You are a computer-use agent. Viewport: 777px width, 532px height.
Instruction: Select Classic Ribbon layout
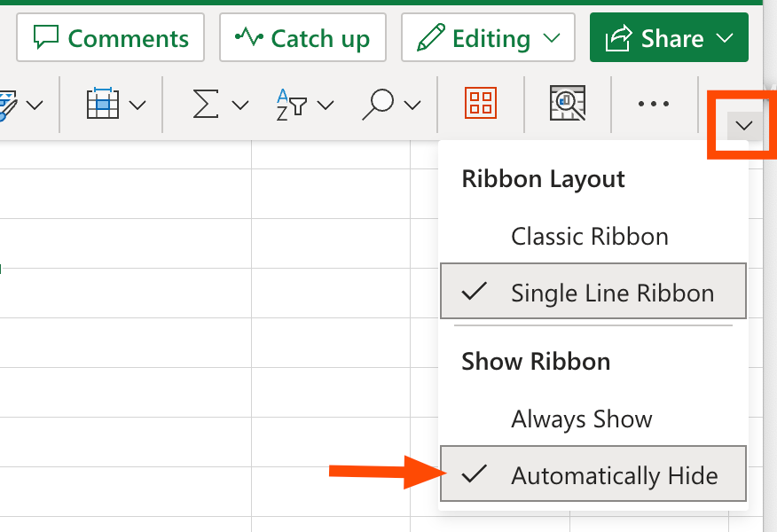click(593, 236)
